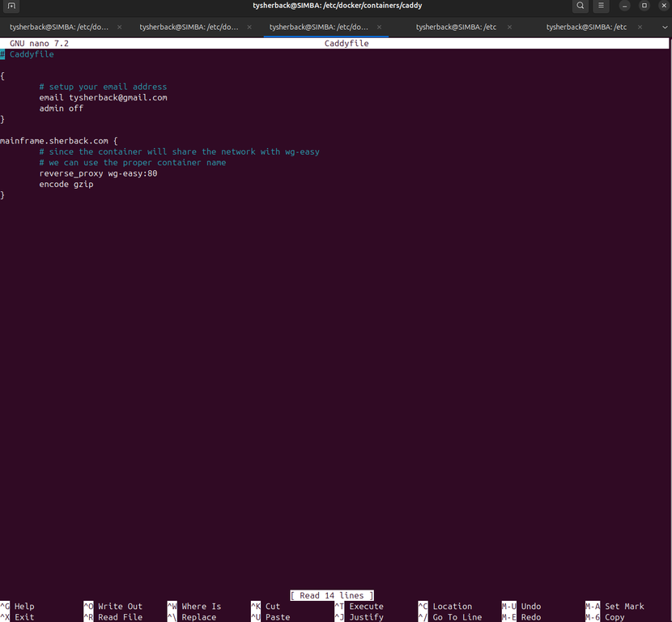Open the hamburger menu in title bar

(601, 6)
